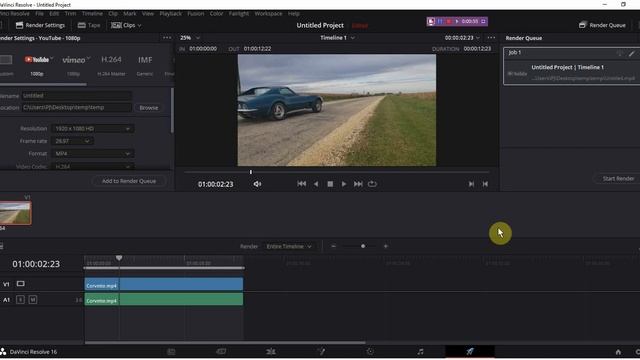Open the Fusion menu
The height and width of the screenshot is (360, 640).
click(196, 13)
